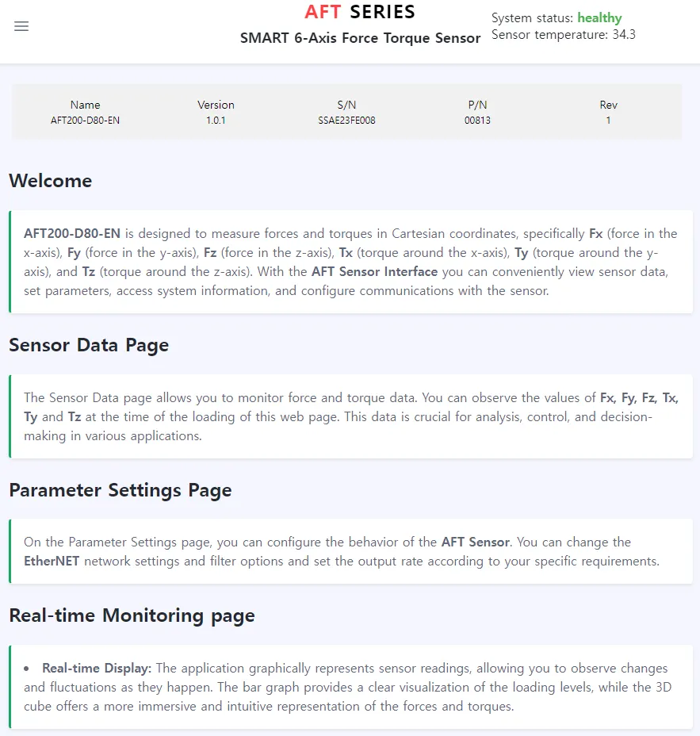The height and width of the screenshot is (736, 700).
Task: Click the Version value 1.0.1
Action: pos(216,121)
